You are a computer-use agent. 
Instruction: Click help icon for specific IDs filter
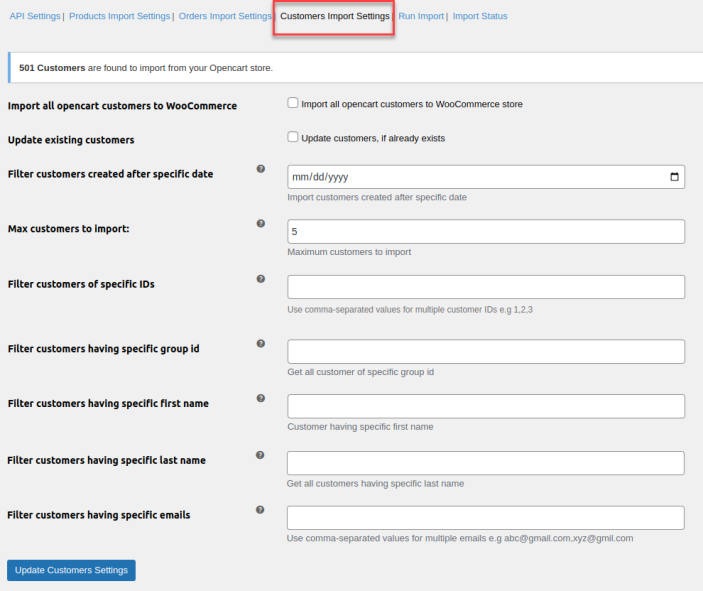261,279
